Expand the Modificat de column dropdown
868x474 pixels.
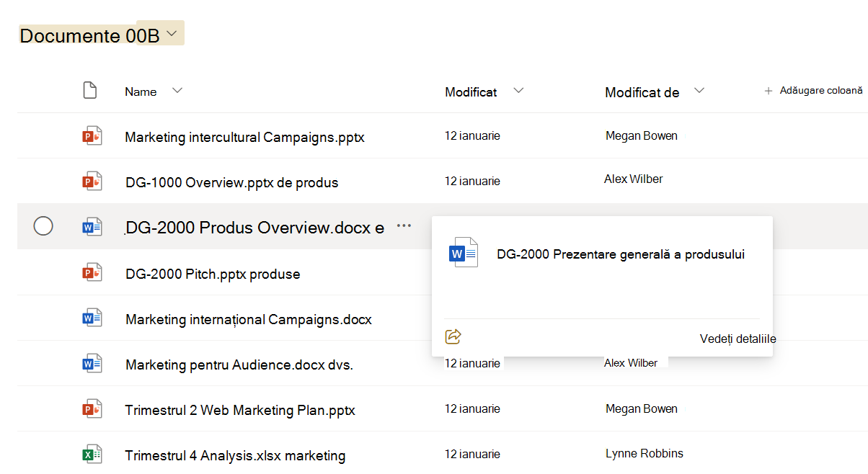pos(698,91)
